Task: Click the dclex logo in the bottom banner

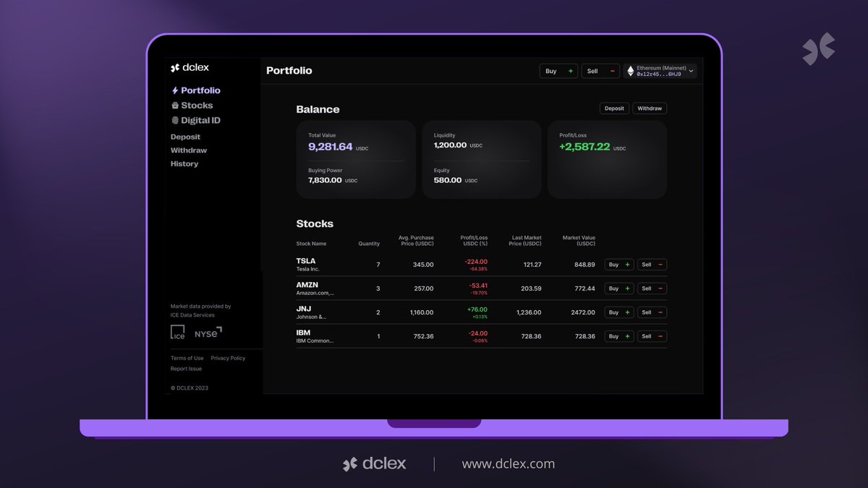Action: click(375, 464)
